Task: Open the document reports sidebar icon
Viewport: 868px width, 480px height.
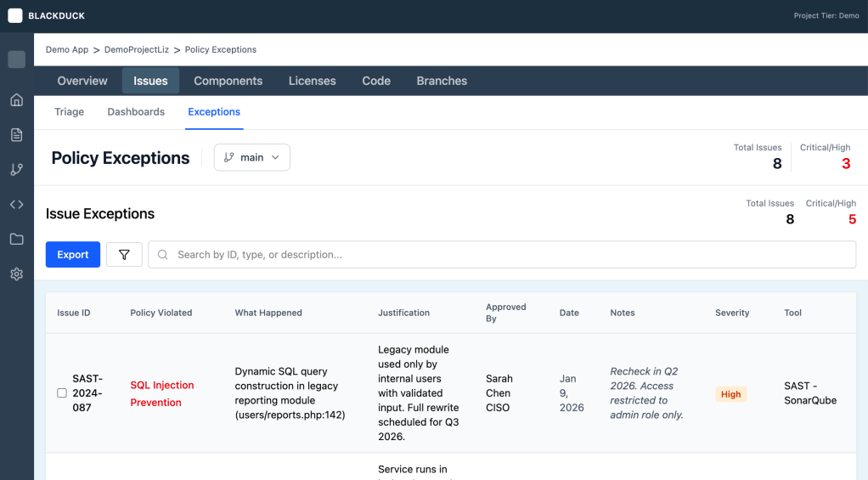Action: tap(16, 135)
